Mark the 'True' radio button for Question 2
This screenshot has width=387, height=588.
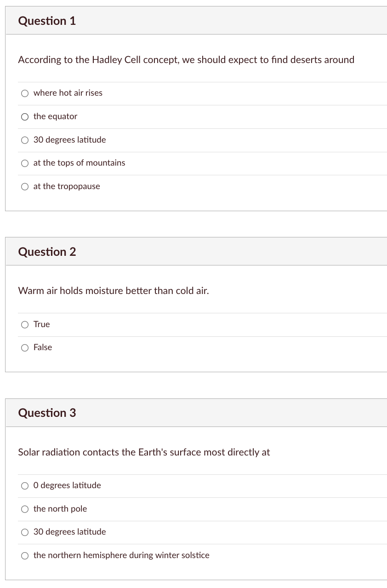pos(25,325)
